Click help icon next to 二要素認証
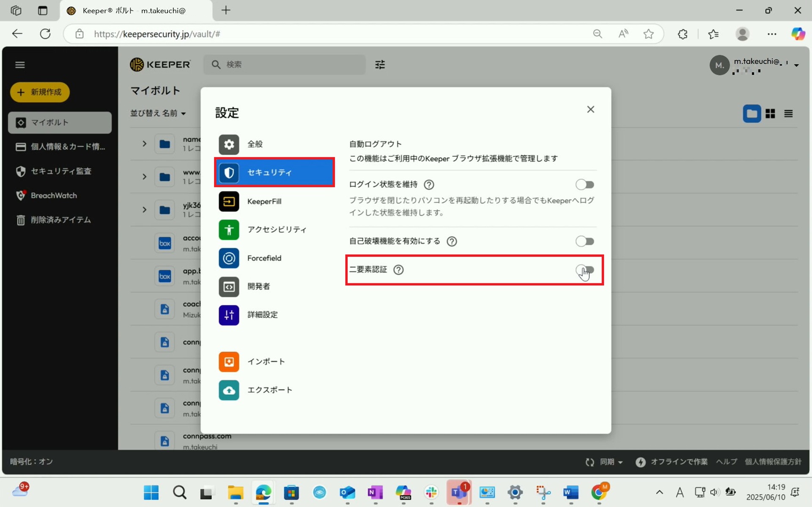Image resolution: width=812 pixels, height=507 pixels. tap(398, 270)
